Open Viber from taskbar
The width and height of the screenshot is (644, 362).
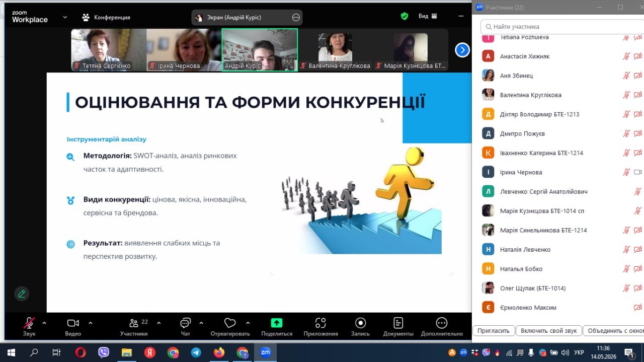click(104, 352)
